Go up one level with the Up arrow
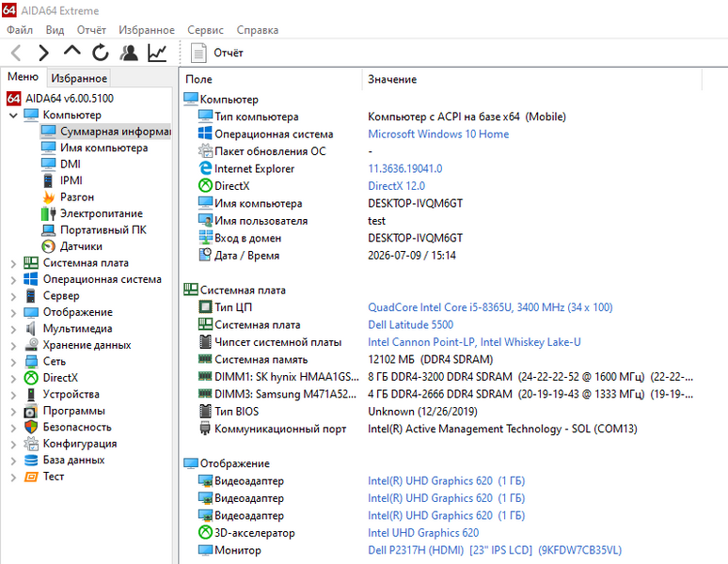This screenshot has width=728, height=564. tap(72, 51)
